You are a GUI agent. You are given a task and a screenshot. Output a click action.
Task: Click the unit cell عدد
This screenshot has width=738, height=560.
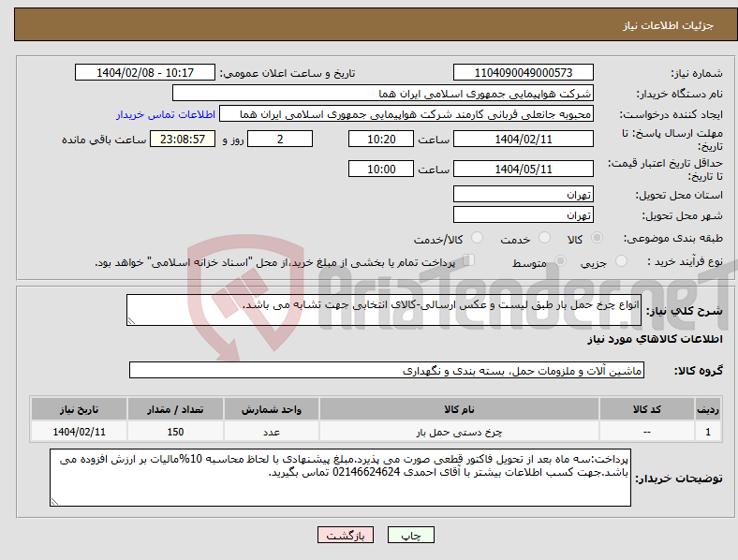coord(272,432)
